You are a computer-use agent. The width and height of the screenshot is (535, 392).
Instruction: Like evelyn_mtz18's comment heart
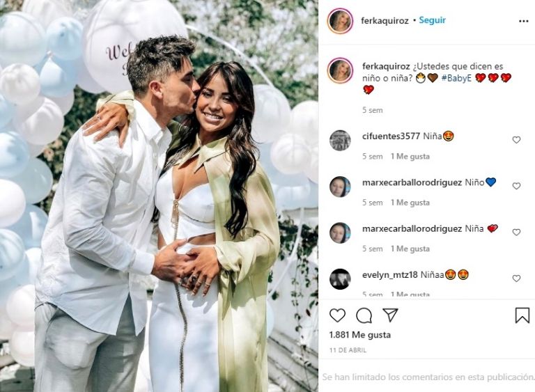click(516, 279)
